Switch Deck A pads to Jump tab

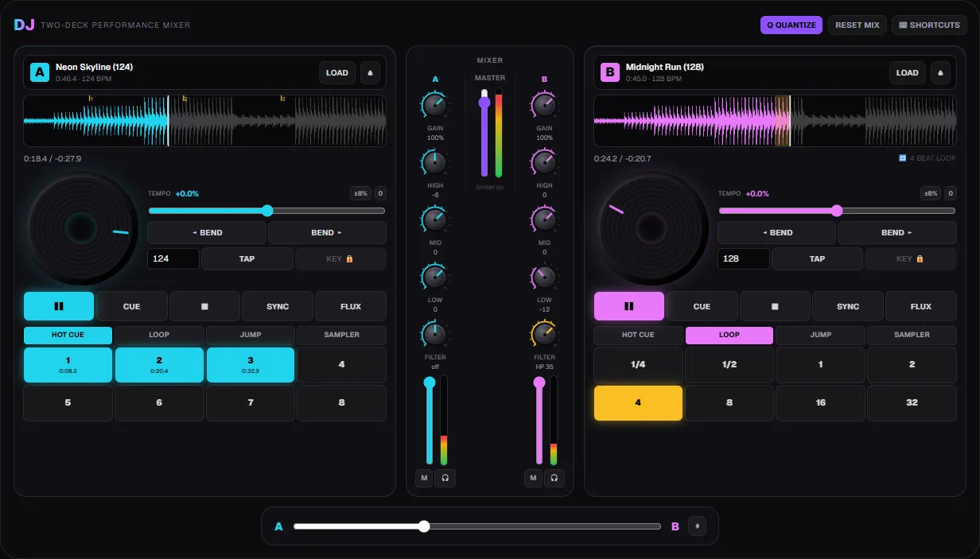coord(251,335)
